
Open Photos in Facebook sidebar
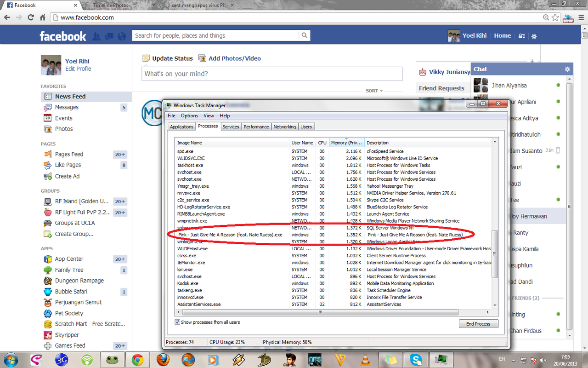pyautogui.click(x=64, y=129)
